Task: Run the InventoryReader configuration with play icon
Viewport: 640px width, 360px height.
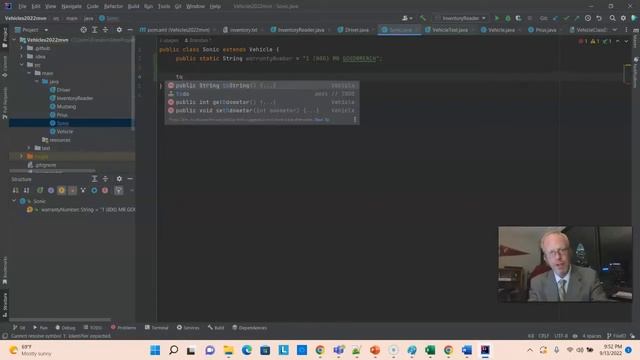Action: (x=497, y=18)
